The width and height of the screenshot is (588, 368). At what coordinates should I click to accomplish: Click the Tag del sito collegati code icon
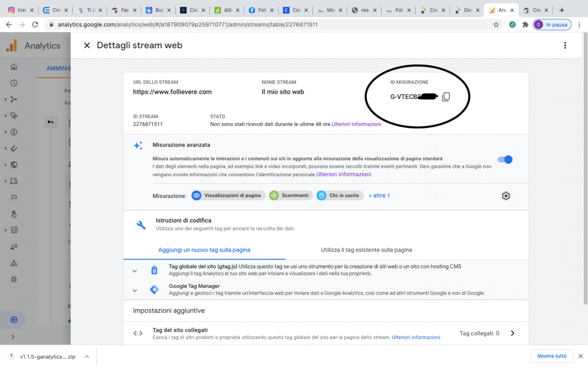(138, 333)
